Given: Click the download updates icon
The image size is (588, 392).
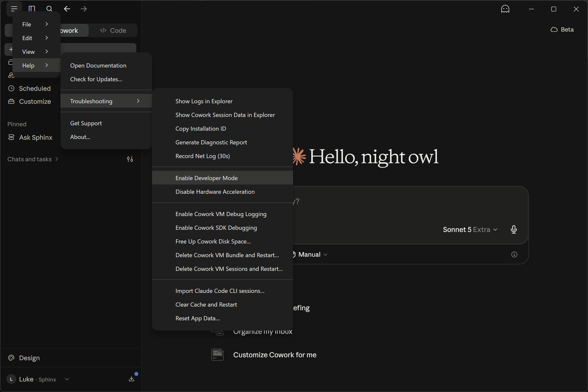Looking at the screenshot, I should [131, 379].
